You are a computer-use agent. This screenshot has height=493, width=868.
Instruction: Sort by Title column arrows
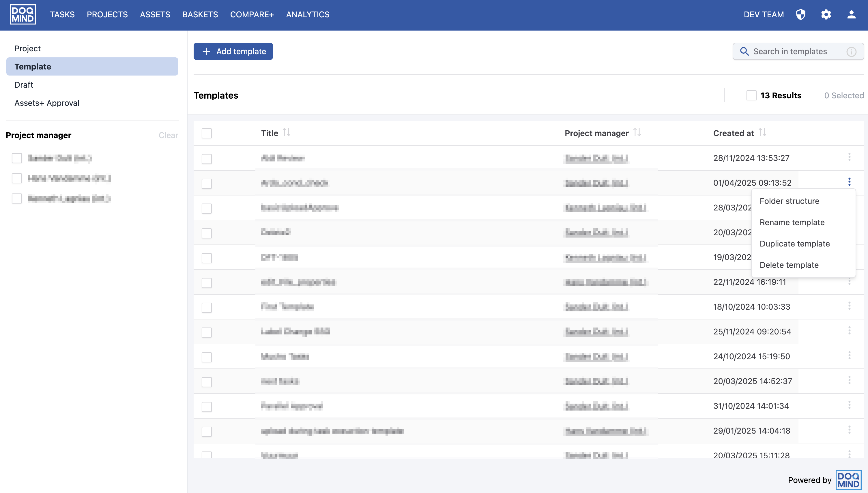(x=287, y=132)
